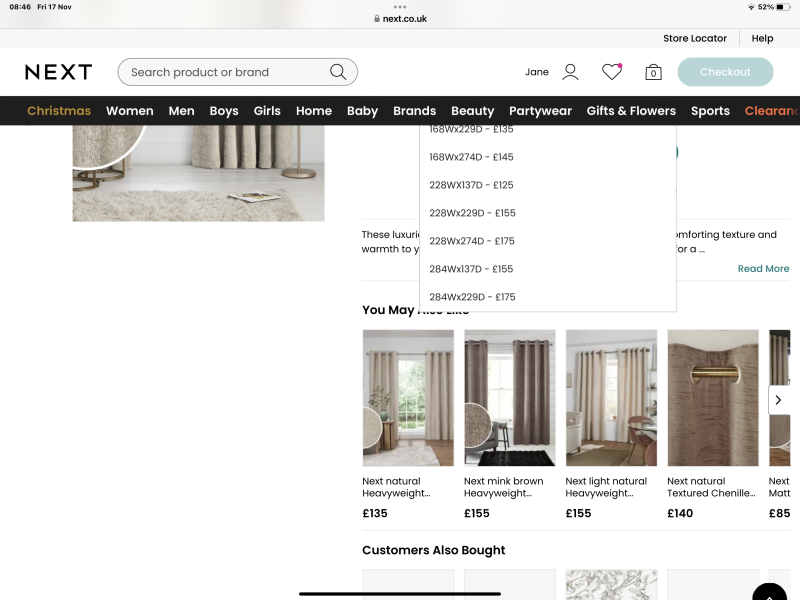
Task: Open the Baby menu
Action: coord(362,111)
